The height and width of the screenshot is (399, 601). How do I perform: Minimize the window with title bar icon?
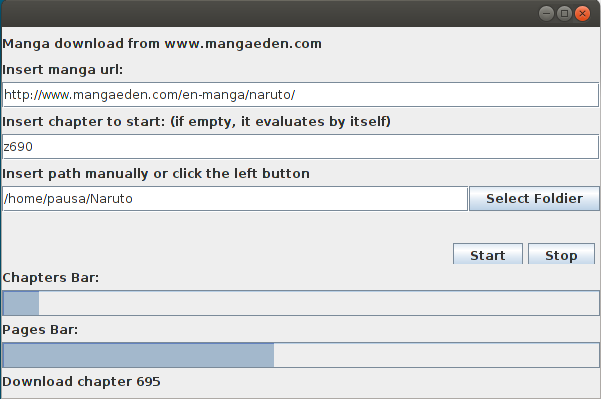click(546, 14)
